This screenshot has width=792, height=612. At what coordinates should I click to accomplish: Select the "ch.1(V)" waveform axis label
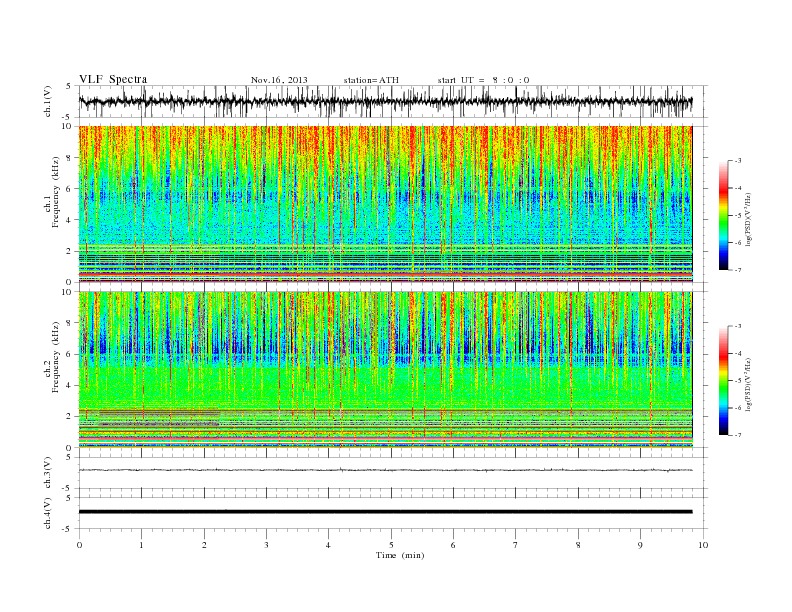click(x=47, y=103)
